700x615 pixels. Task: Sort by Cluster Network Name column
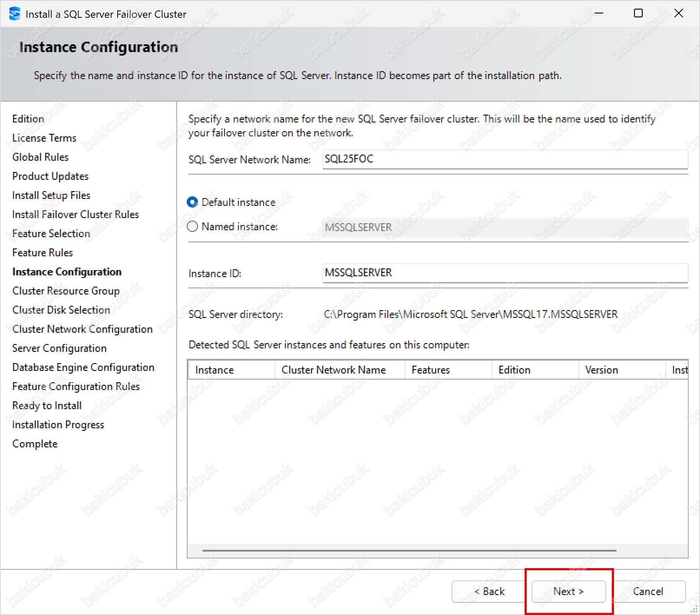[x=340, y=370]
